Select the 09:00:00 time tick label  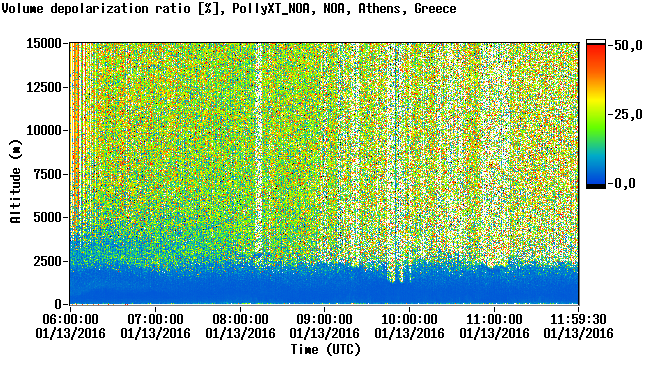click(x=324, y=319)
